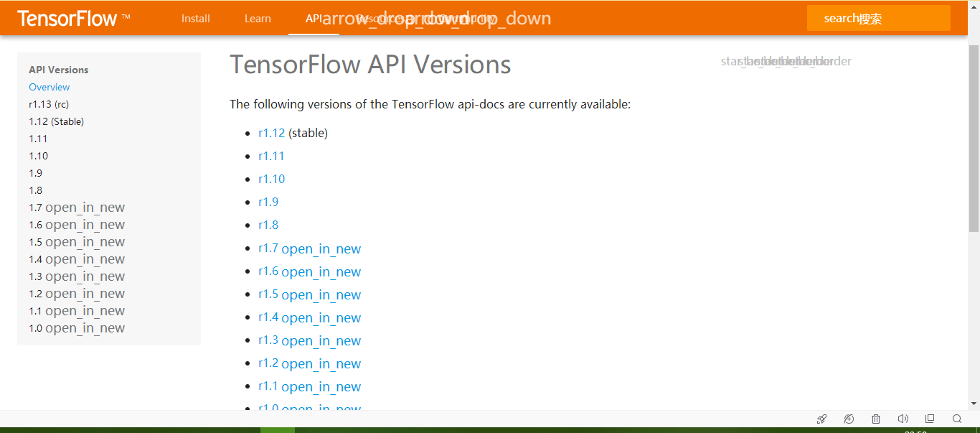Click the 'following versions' intro sentence
Viewport: 980px width, 433px height.
430,104
